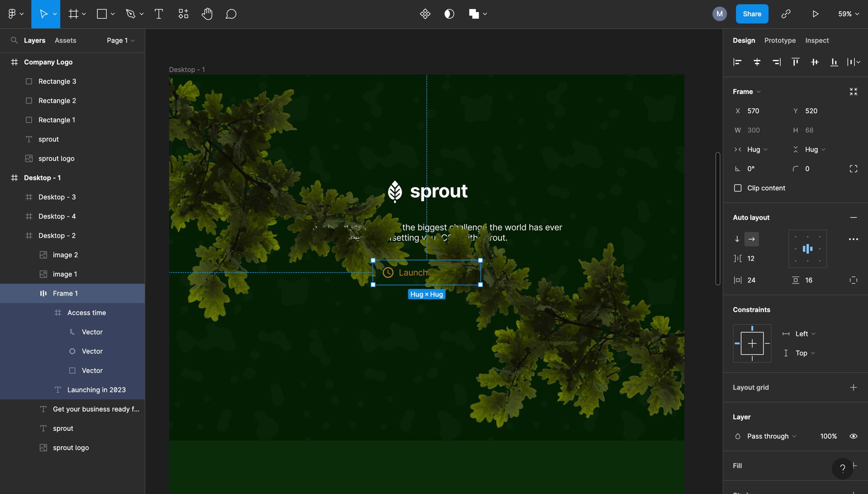Click the mask contrast icon
The width and height of the screenshot is (868, 494).
[x=449, y=14]
